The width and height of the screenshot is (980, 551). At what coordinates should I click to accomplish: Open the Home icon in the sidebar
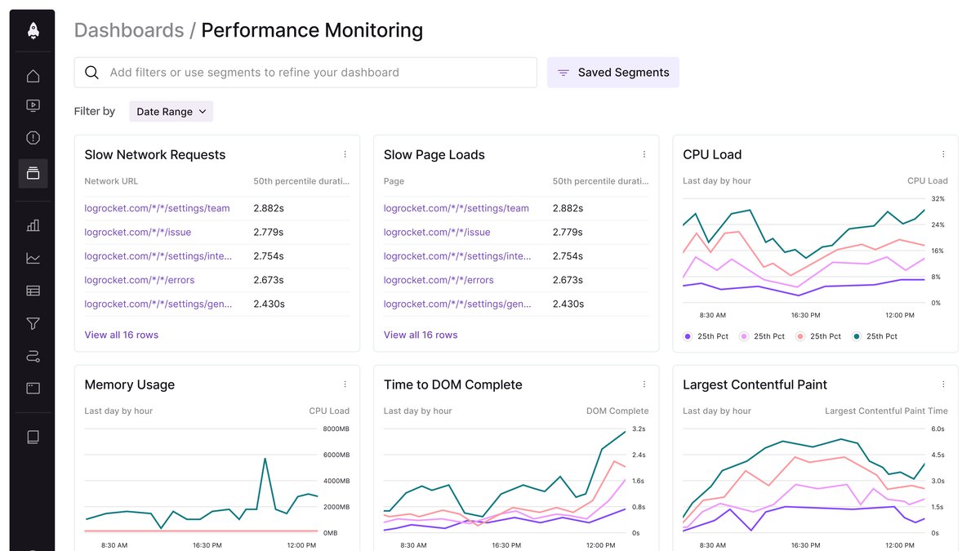pyautogui.click(x=33, y=76)
